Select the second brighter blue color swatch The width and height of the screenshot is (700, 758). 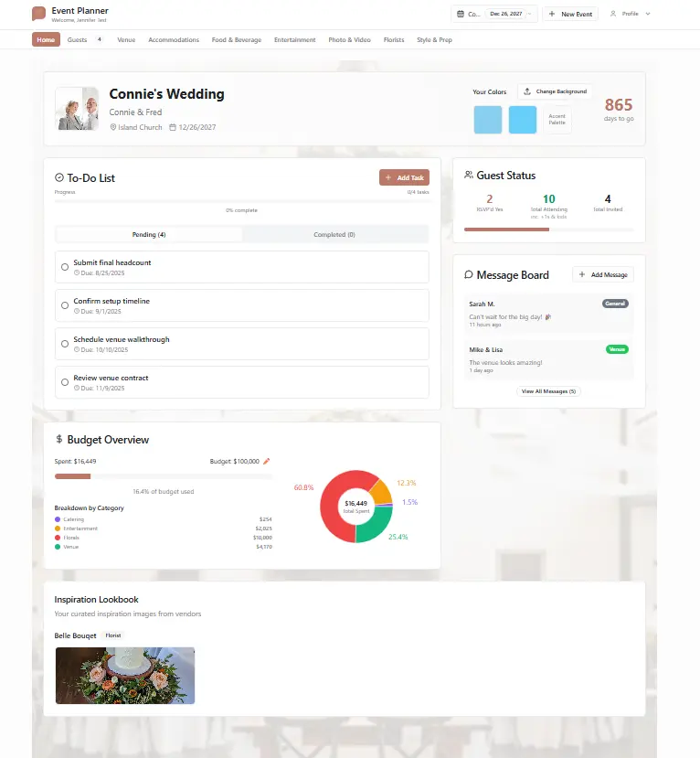click(523, 120)
